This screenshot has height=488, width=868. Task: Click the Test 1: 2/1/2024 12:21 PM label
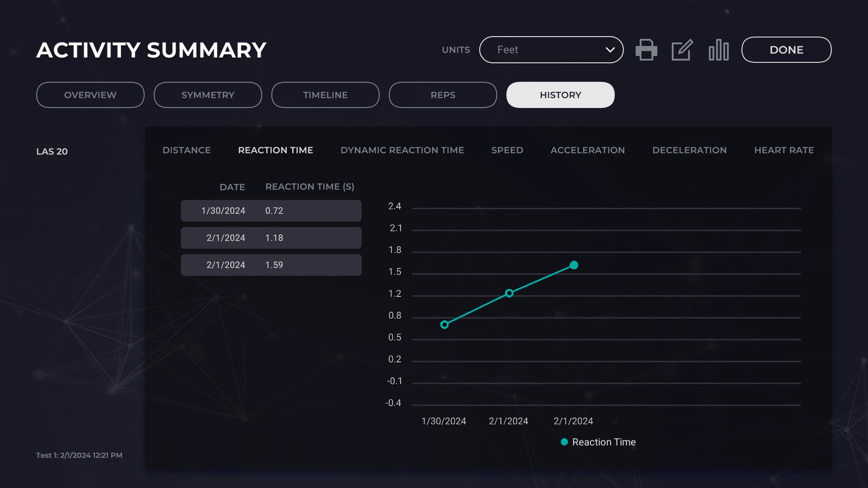click(79, 455)
